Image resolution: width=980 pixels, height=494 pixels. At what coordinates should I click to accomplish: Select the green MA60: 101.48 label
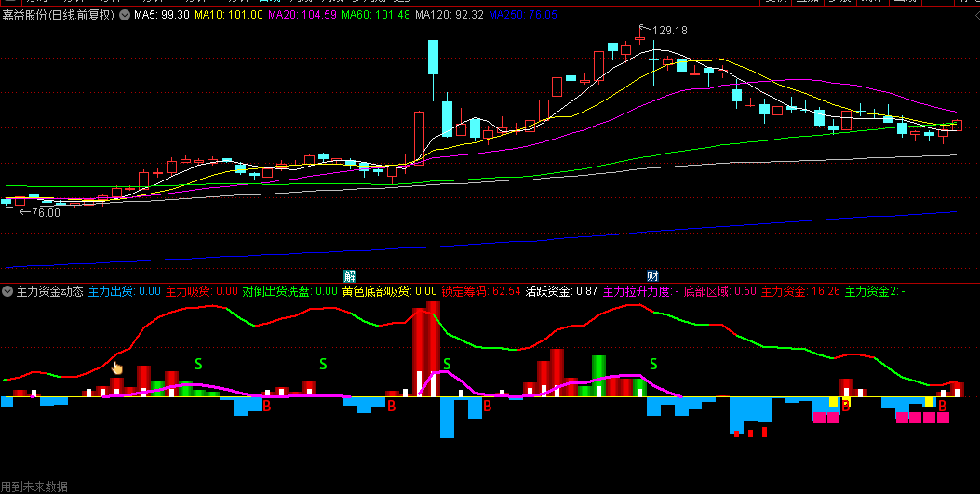coord(376,14)
